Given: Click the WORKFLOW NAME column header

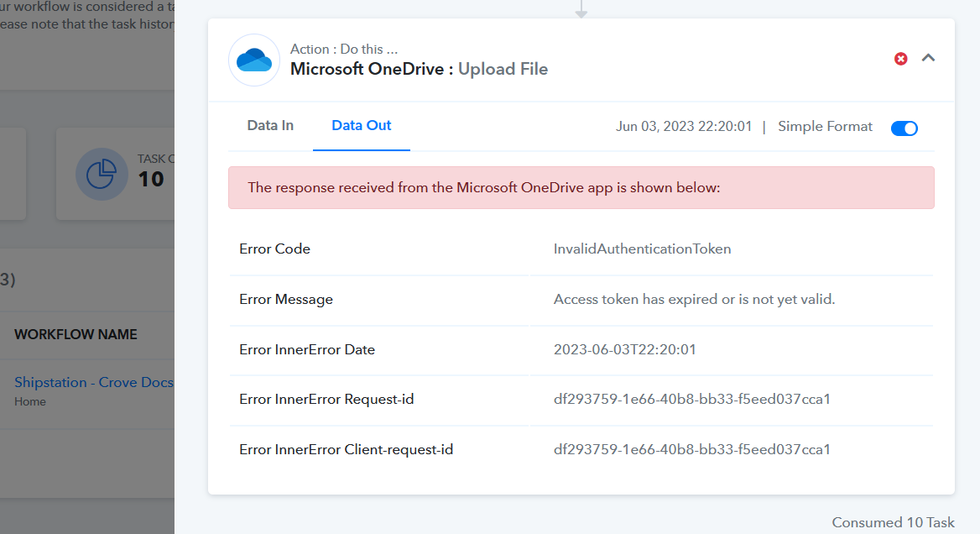Looking at the screenshot, I should [76, 334].
